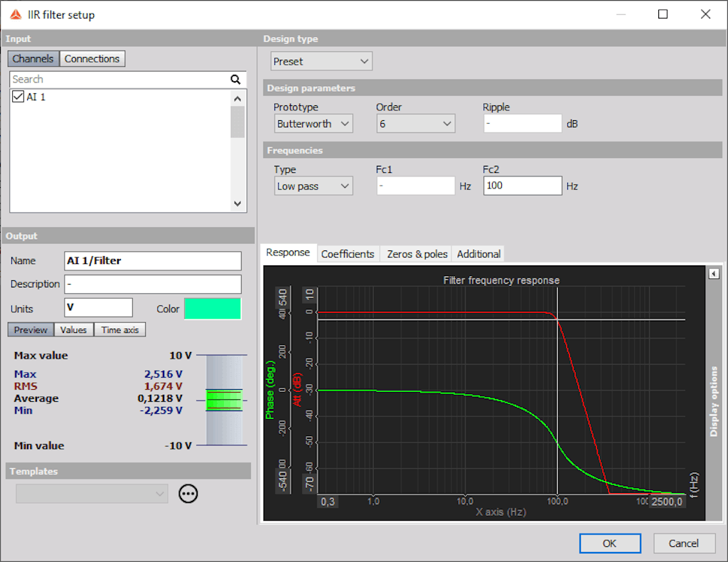Switch to the Connections tab

[x=92, y=58]
